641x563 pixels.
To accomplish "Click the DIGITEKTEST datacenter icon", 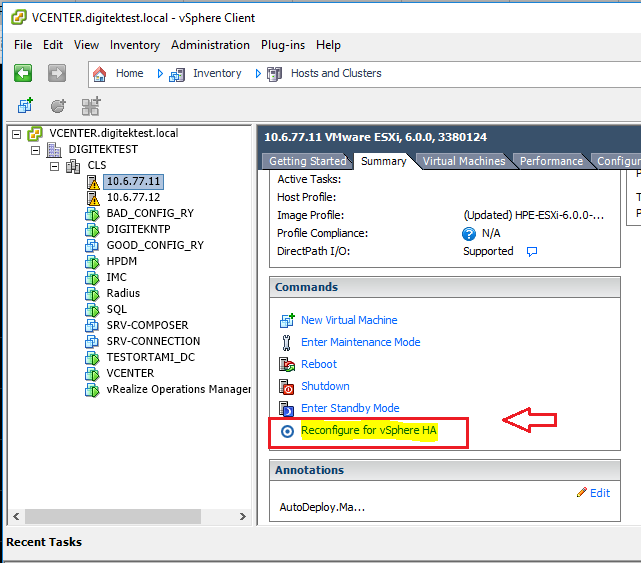I will click(x=54, y=150).
